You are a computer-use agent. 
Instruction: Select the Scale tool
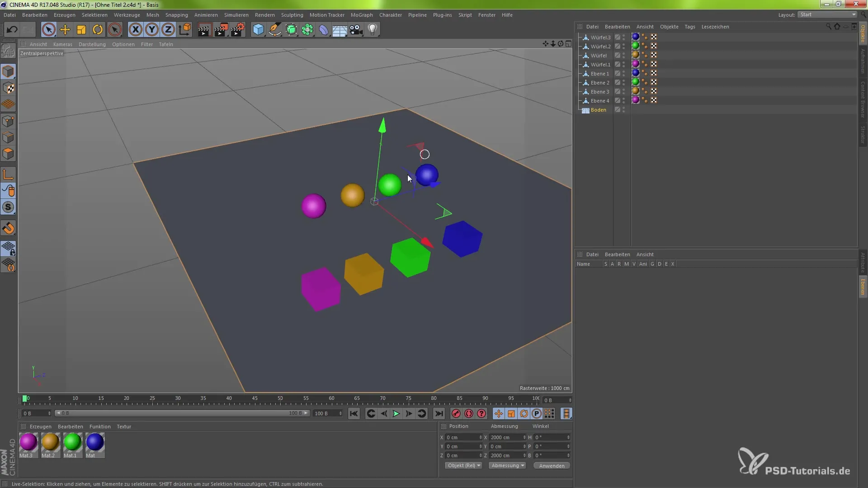[x=81, y=30]
